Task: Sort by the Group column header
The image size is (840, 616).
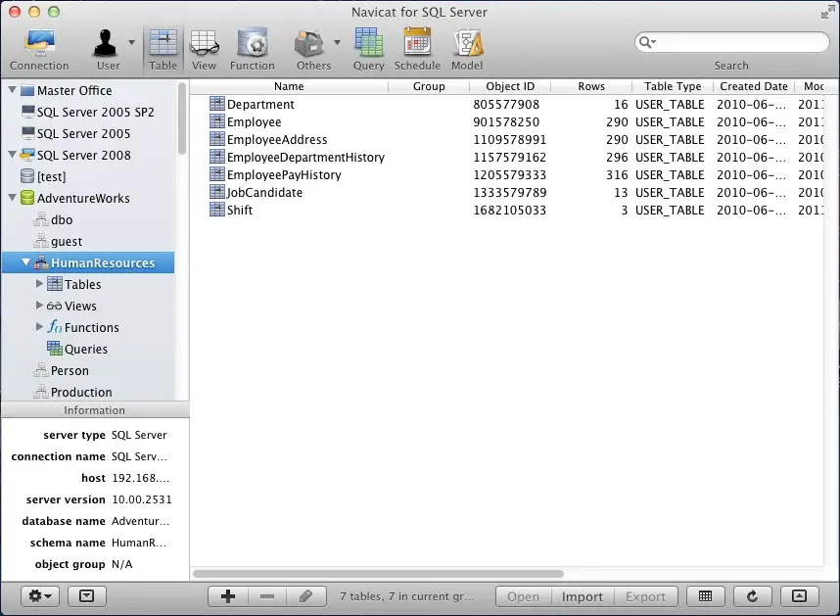Action: pyautogui.click(x=429, y=86)
